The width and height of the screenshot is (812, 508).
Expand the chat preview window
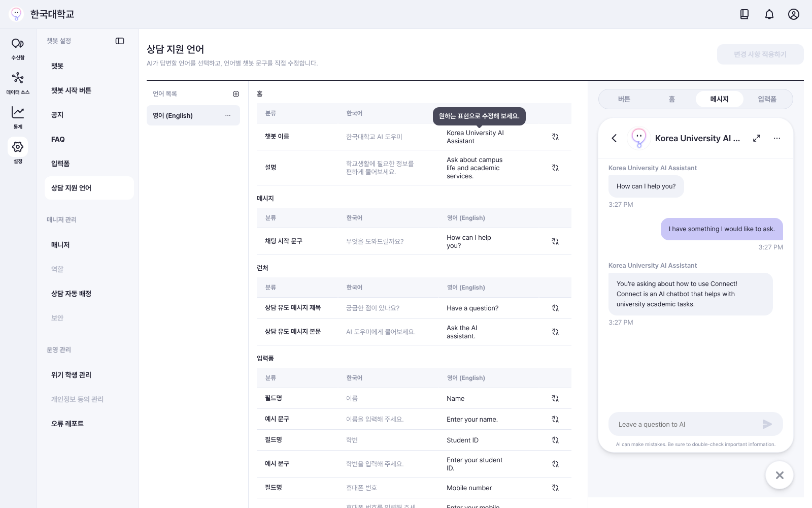pos(757,138)
